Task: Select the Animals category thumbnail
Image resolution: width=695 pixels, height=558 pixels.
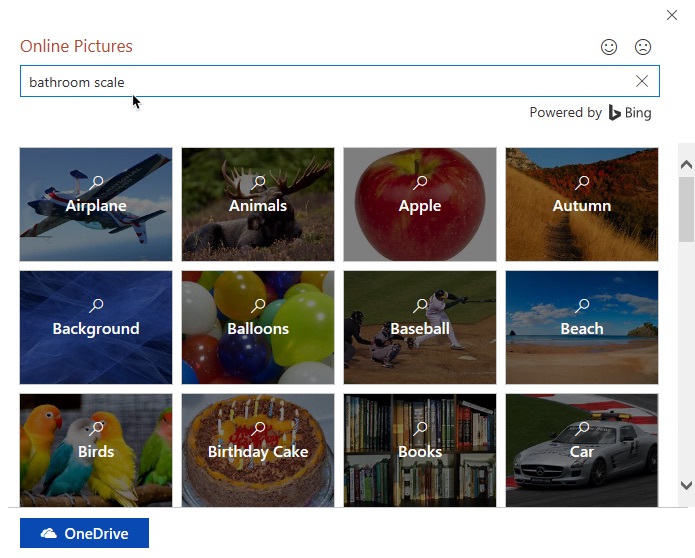Action: tap(258, 205)
